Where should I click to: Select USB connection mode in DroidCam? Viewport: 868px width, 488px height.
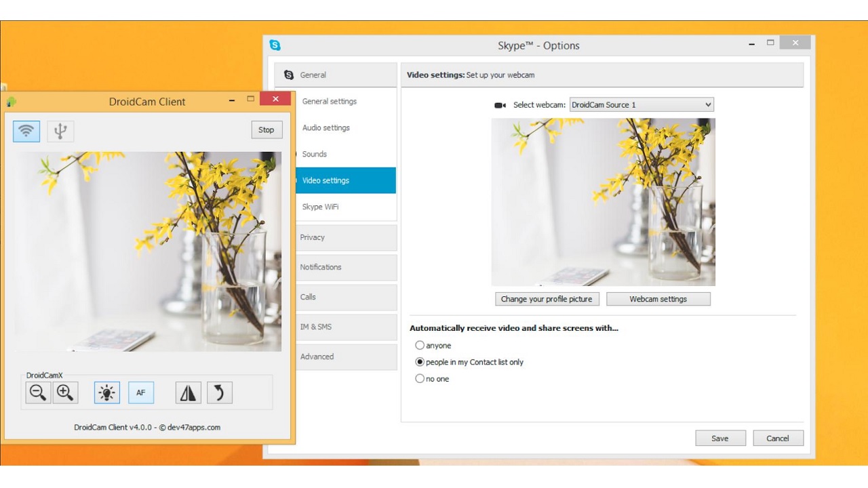60,131
